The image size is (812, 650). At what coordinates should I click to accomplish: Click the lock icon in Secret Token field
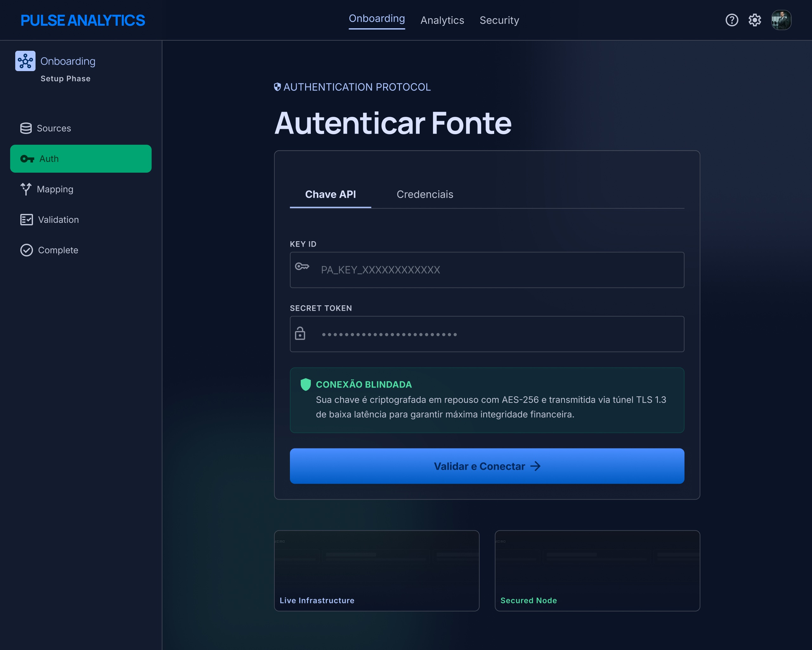(300, 333)
